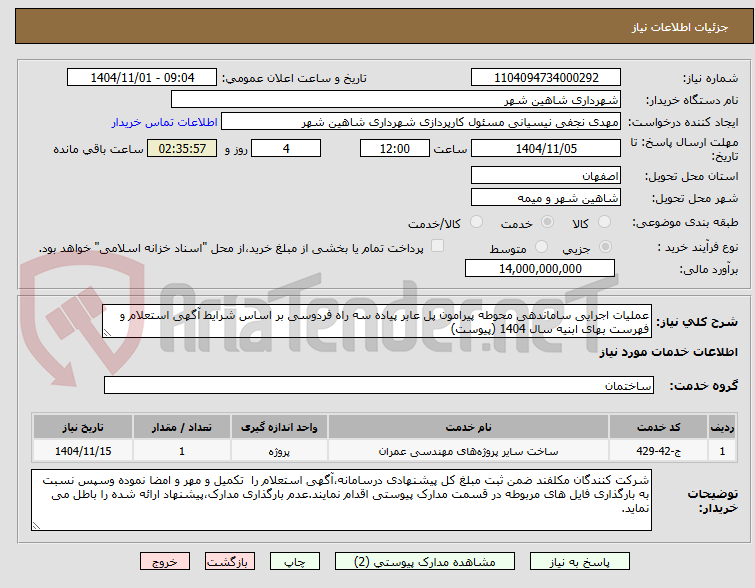The image size is (755, 588).
Task: Select the جزیی purchase type radio
Action: click(605, 247)
